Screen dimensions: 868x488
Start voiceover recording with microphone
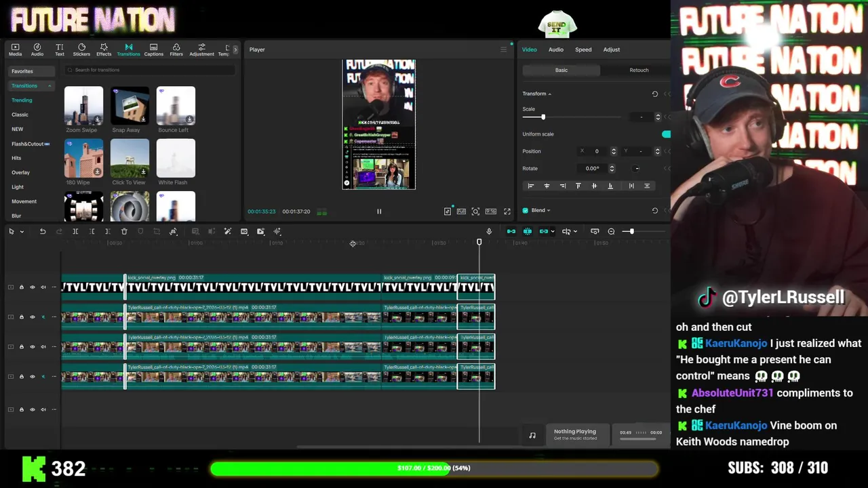[489, 232]
